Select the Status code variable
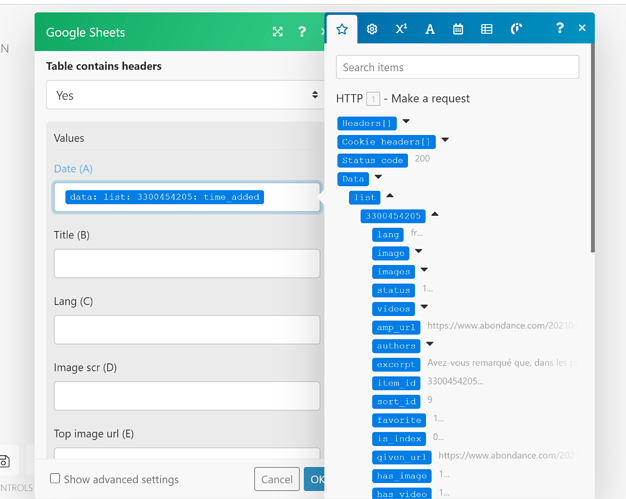Viewport: 626px width, 499px height. (x=373, y=160)
